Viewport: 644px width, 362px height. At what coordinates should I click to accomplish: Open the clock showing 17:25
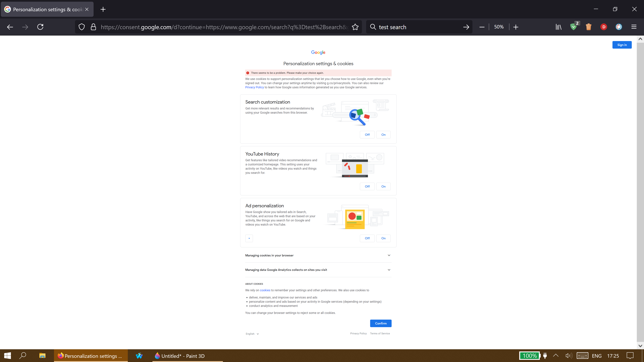click(613, 356)
